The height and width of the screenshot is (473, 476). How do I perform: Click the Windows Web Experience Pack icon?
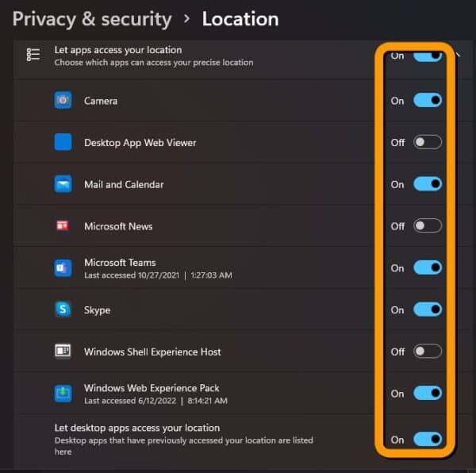pyautogui.click(x=63, y=394)
